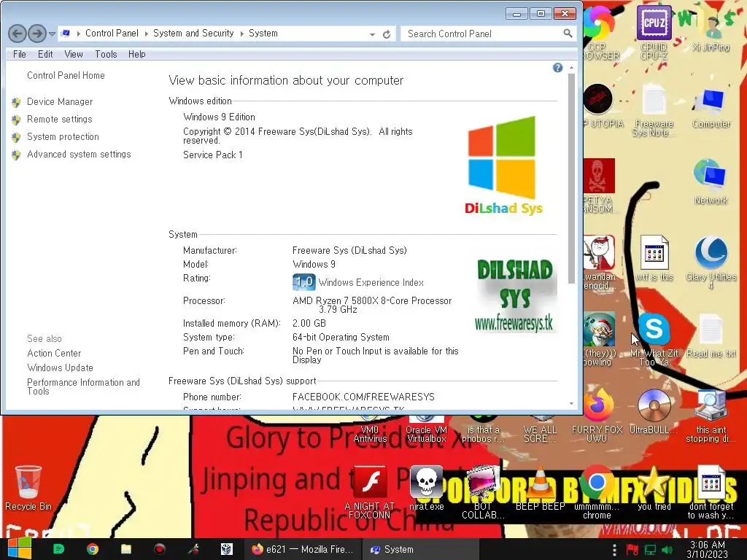
Task: Select the Glary Utilities 4 desktop icon
Action: click(x=711, y=262)
